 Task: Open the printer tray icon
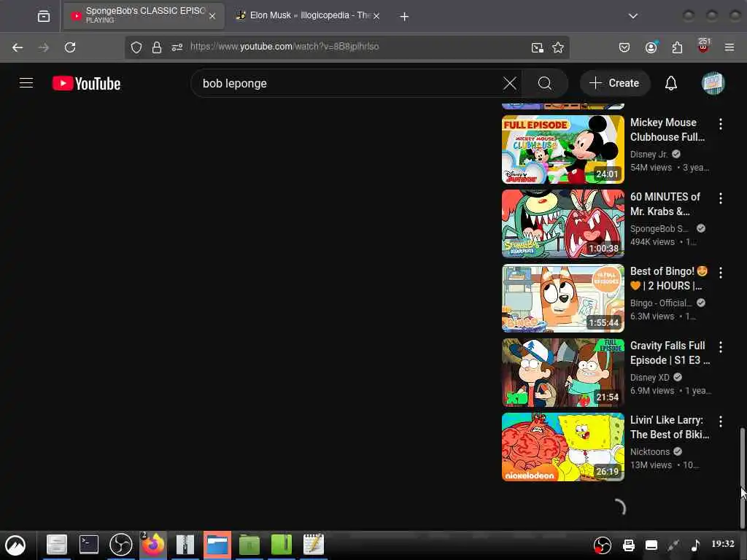pos(629,545)
